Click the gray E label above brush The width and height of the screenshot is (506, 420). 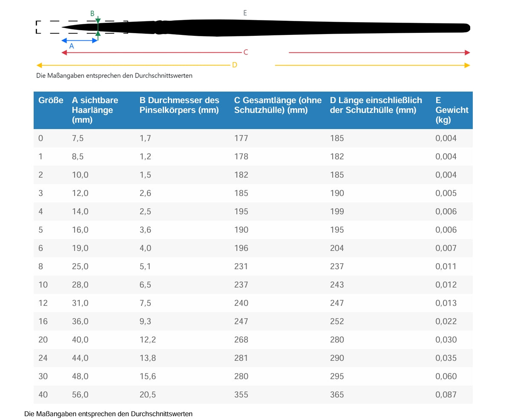(245, 13)
